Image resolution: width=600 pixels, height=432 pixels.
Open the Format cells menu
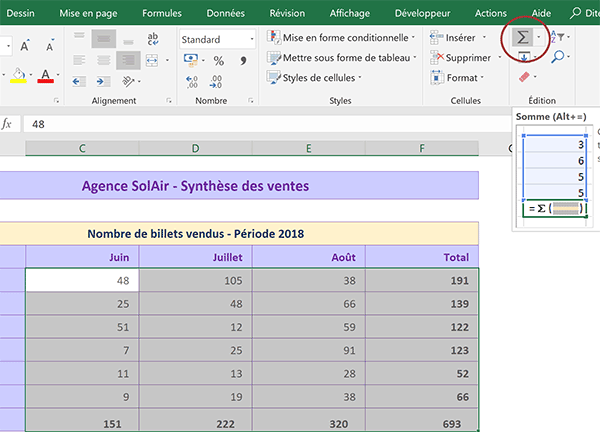click(457, 78)
